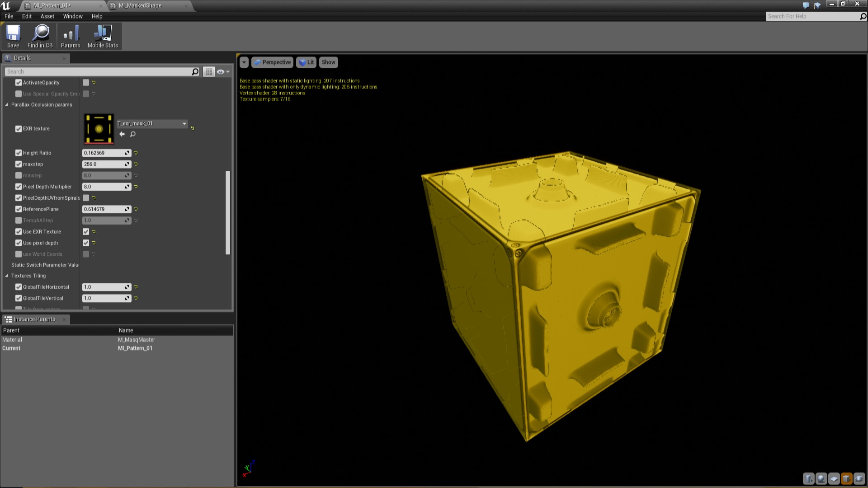Reset maxstep to default value
Viewport: 868px width, 488px height.
(136, 164)
